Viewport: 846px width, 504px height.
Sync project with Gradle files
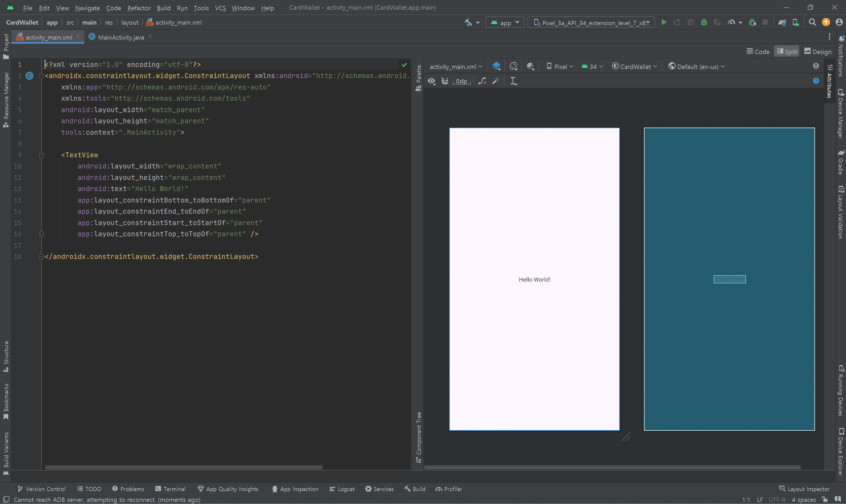(x=782, y=22)
